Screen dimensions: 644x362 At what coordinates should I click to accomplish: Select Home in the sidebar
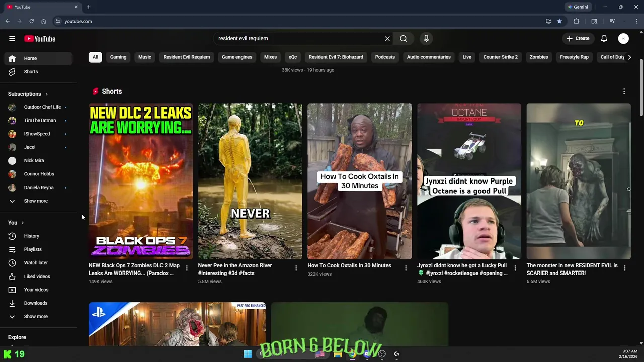(x=38, y=58)
